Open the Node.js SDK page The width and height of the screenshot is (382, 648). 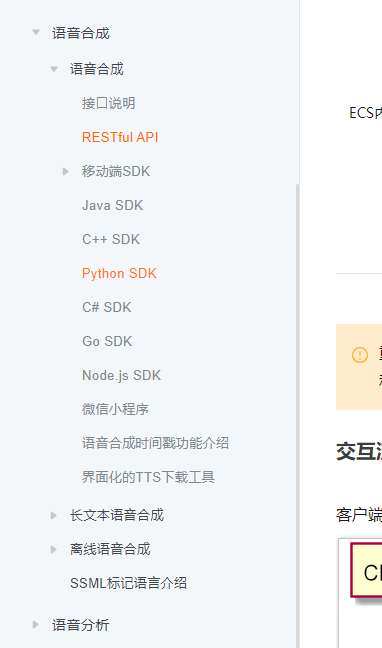(x=121, y=375)
